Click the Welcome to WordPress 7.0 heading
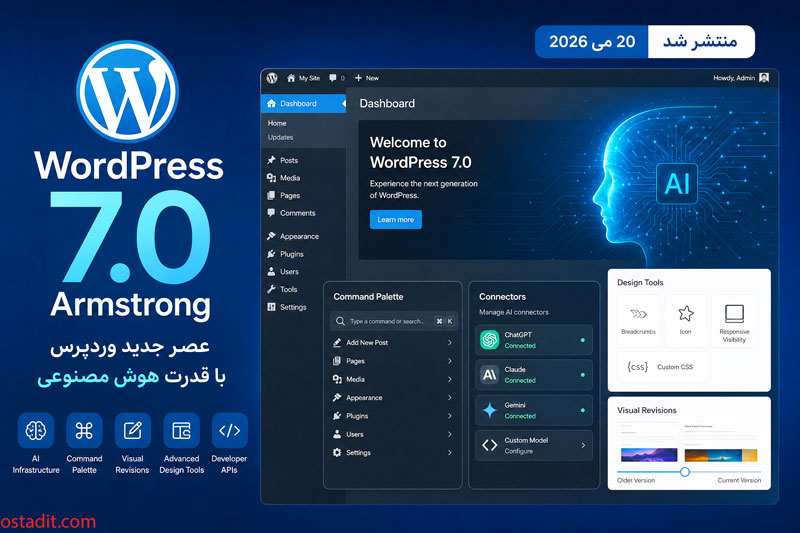This screenshot has width=800, height=533. (x=420, y=152)
